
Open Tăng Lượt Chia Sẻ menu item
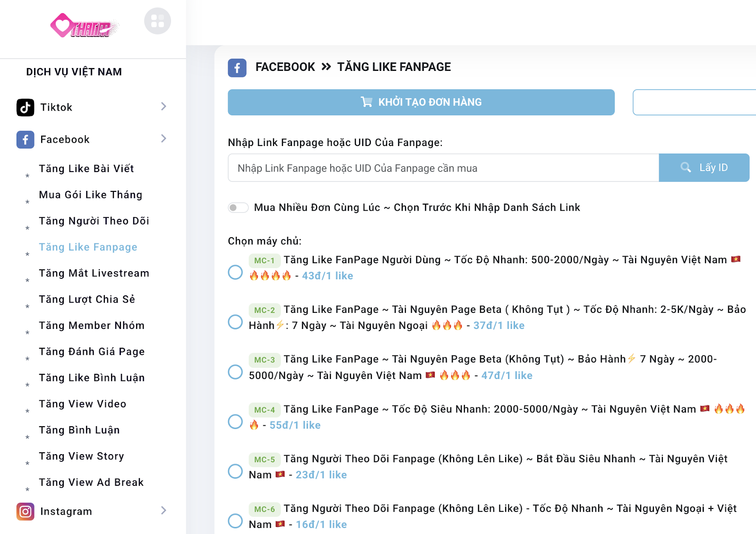tap(87, 299)
